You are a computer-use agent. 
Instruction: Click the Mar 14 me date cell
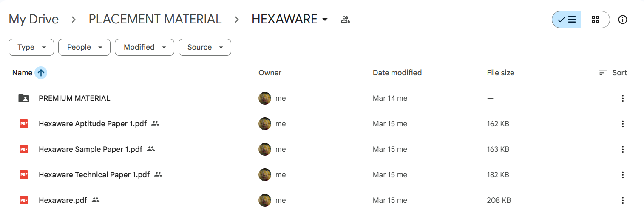pyautogui.click(x=390, y=98)
